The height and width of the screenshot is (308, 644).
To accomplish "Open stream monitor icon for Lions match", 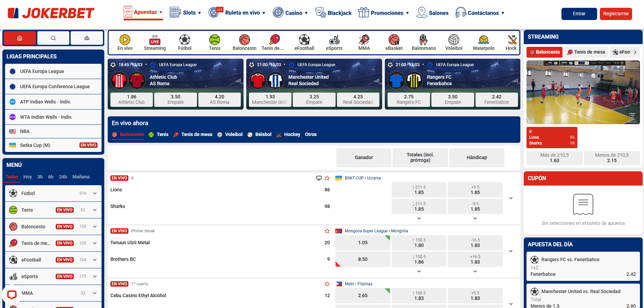I will 319,178.
